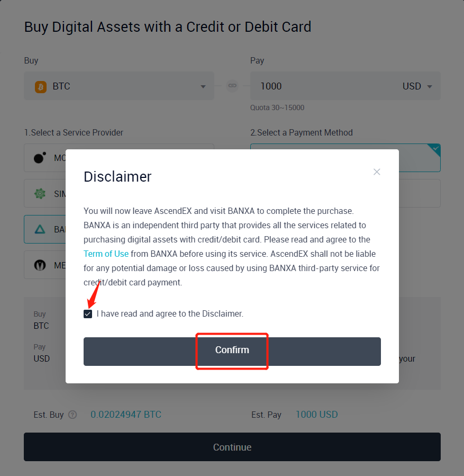The height and width of the screenshot is (476, 464).
Task: Select the second payment method option box
Action: (x=419, y=193)
